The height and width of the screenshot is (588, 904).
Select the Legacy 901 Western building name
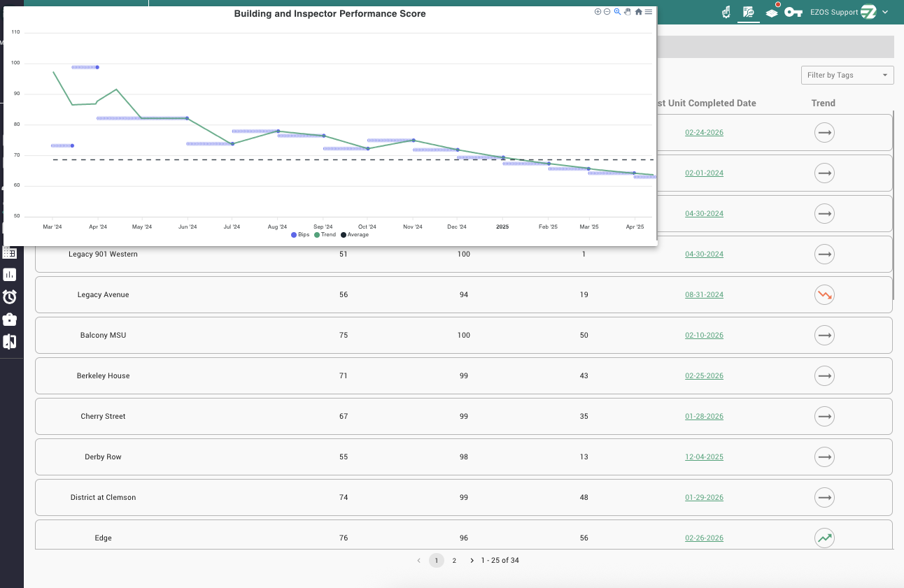(x=103, y=254)
